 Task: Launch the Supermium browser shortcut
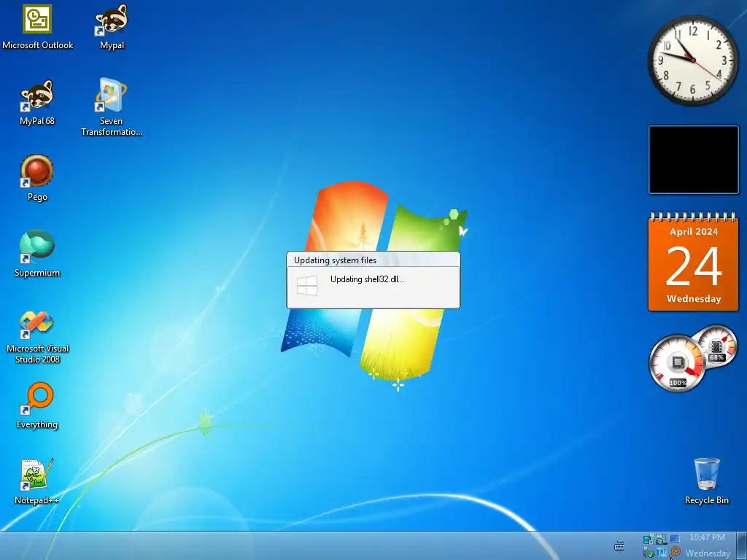coord(37,254)
